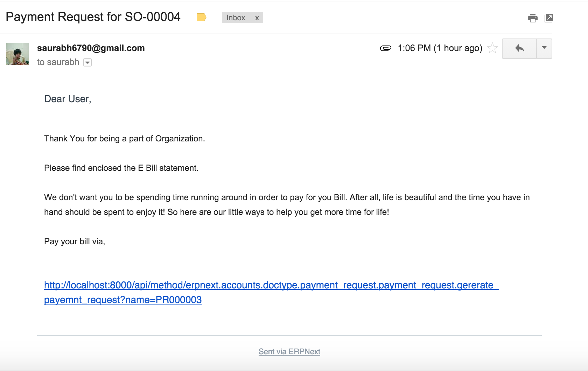Click the subject "Payment Request for SO-00004"
588x371 pixels.
point(93,17)
